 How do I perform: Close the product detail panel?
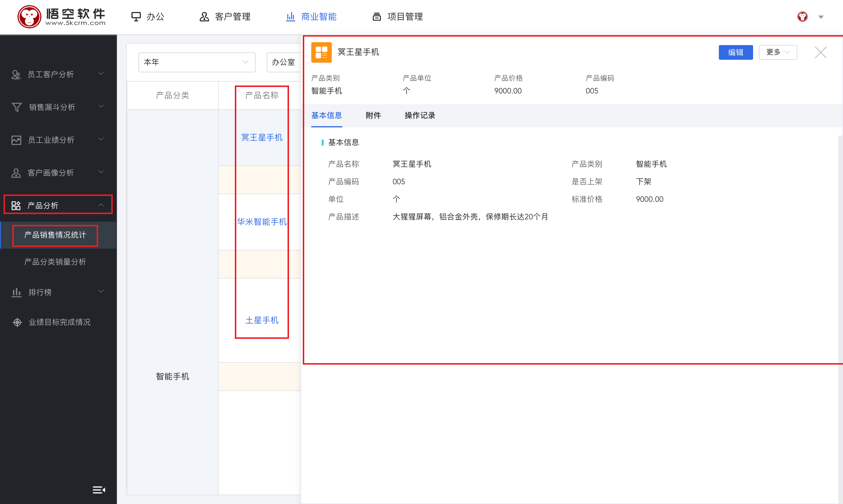(820, 52)
